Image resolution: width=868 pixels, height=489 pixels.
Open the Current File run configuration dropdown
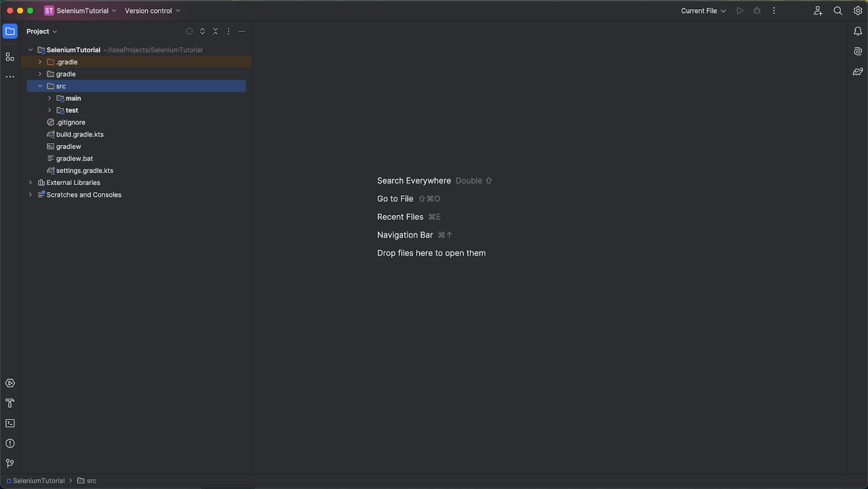coord(703,10)
